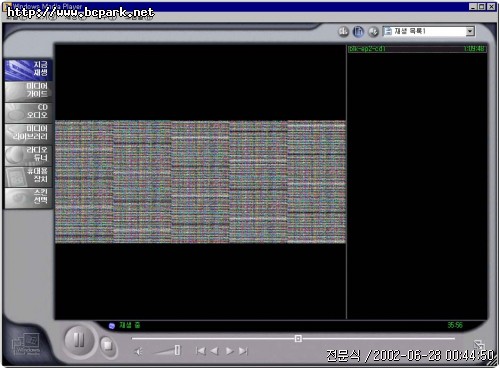Maximize the Windows Media Player window
The image size is (500, 368).
click(x=482, y=6)
